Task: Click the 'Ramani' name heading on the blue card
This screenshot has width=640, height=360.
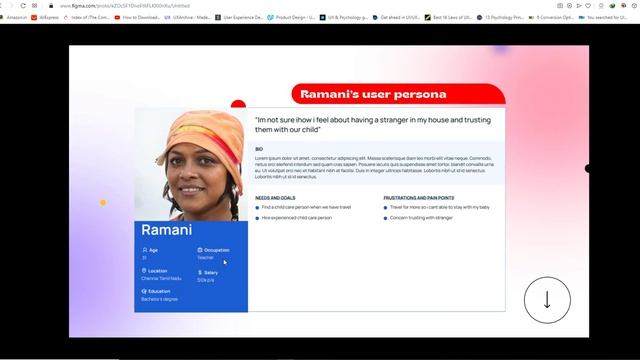Action: pos(167,230)
